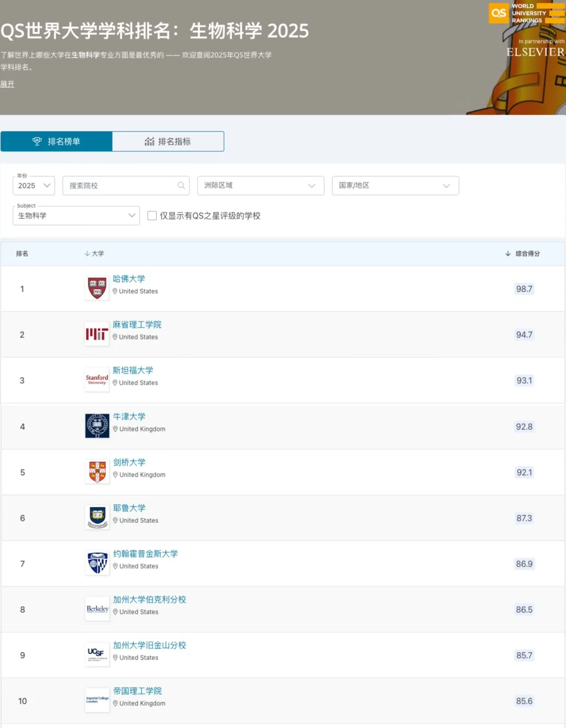Open the 麻省理工学院 link
Viewport: 566px width, 728px height.
tap(137, 324)
